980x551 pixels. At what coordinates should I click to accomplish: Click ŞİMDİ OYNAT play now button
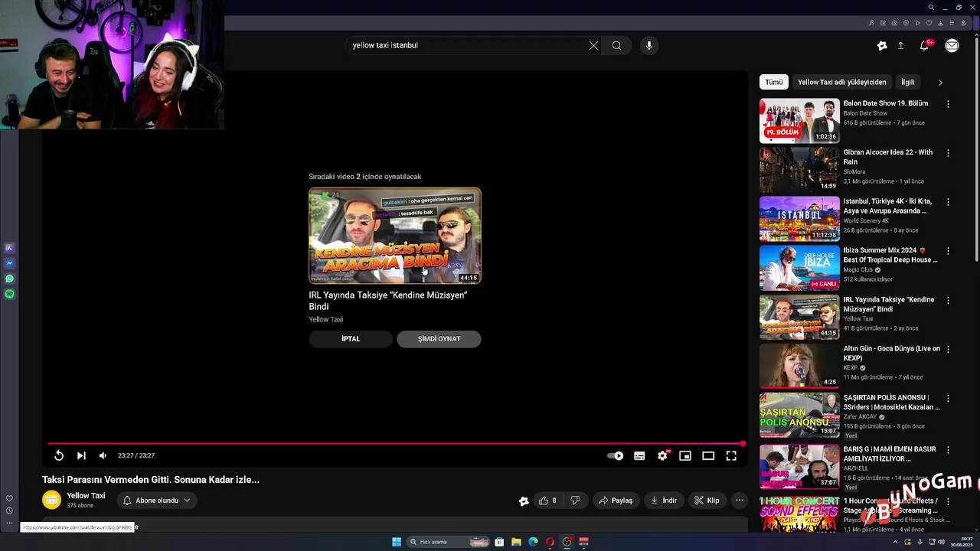(x=439, y=339)
